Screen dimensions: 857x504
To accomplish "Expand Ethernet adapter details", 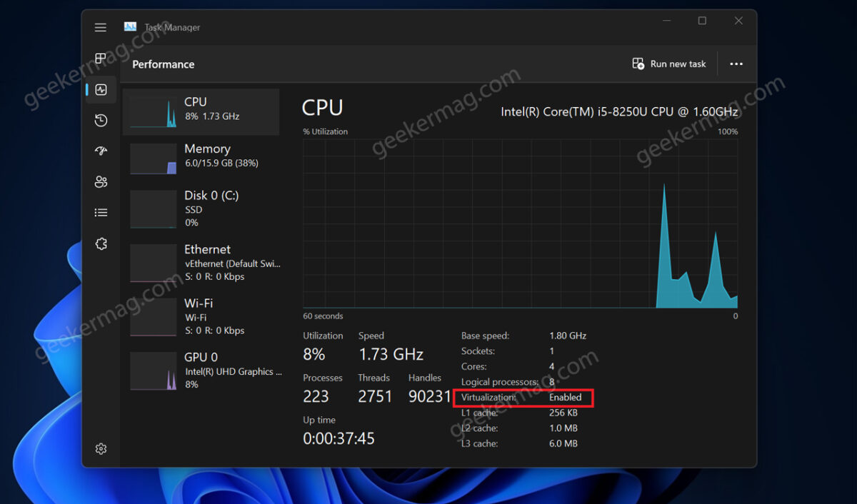I will point(201,262).
